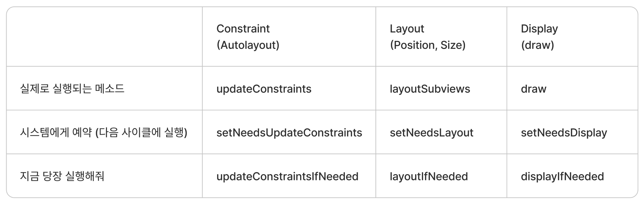Screen dimensions: 644x204
Task: Select the (draw) header subtitle
Action: (x=537, y=45)
